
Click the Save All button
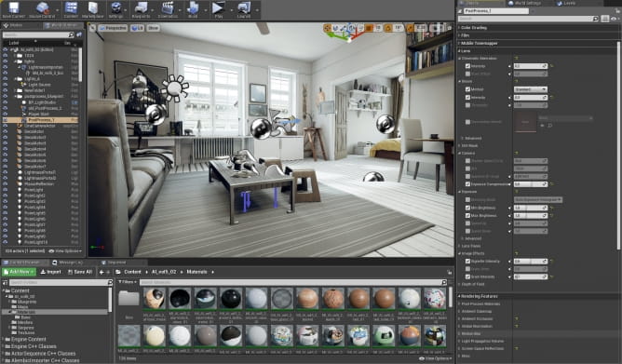[x=80, y=272]
